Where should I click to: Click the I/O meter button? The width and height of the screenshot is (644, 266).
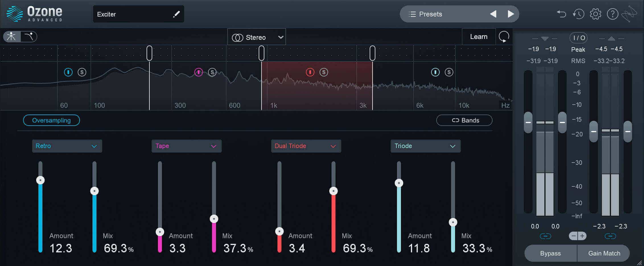[579, 38]
